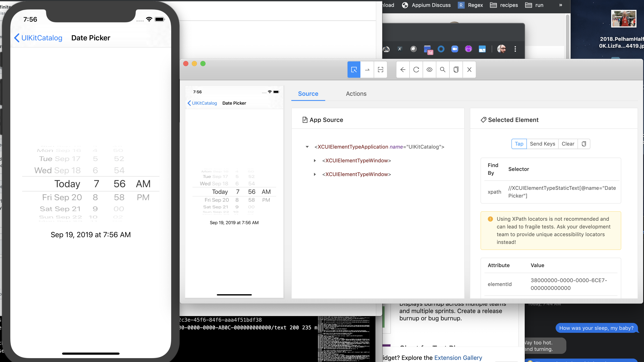Screen dimensions: 644x362
Task: Expand the first XCUIElementTypeWindow node
Action: [x=315, y=161]
